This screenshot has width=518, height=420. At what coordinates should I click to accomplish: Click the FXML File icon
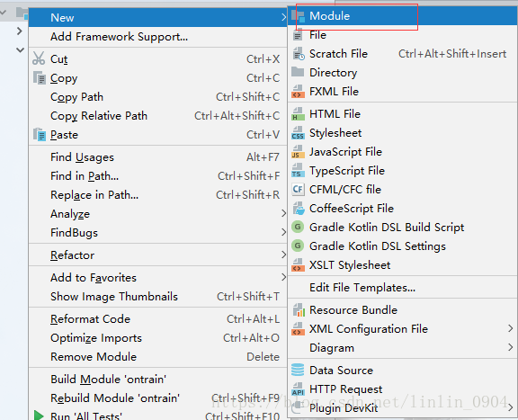[298, 92]
